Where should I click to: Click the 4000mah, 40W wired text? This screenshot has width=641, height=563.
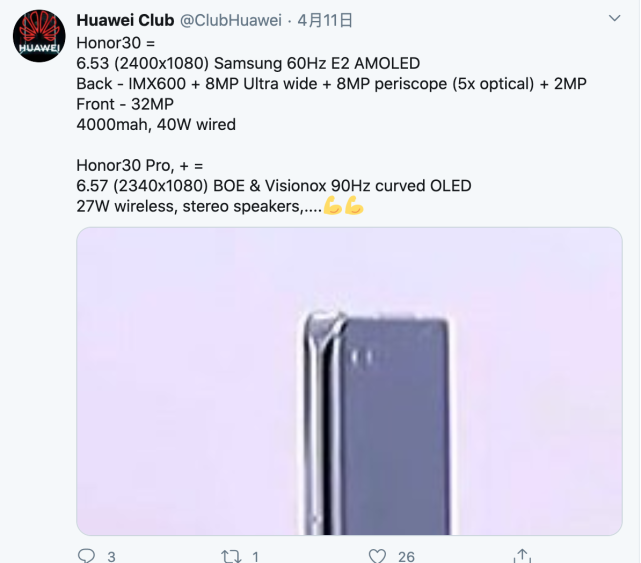click(x=156, y=125)
